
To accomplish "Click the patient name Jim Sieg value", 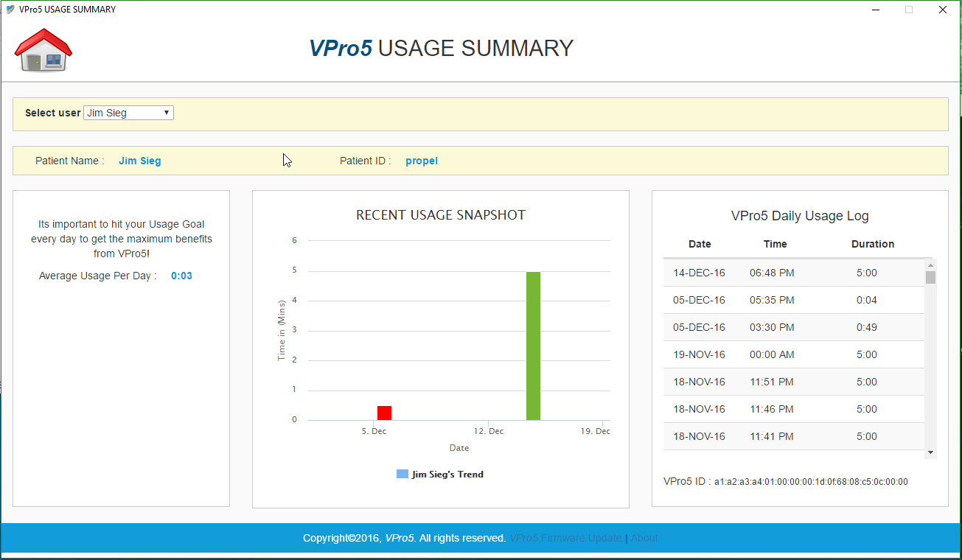I will click(140, 161).
